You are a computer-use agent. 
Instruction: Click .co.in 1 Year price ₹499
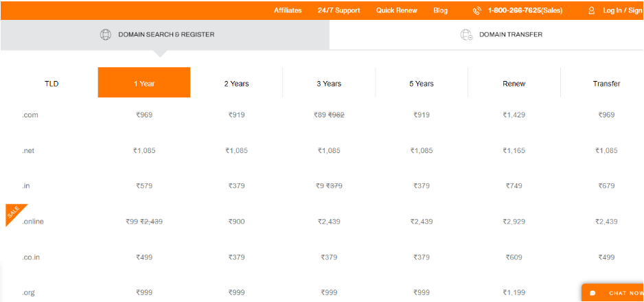coord(144,257)
